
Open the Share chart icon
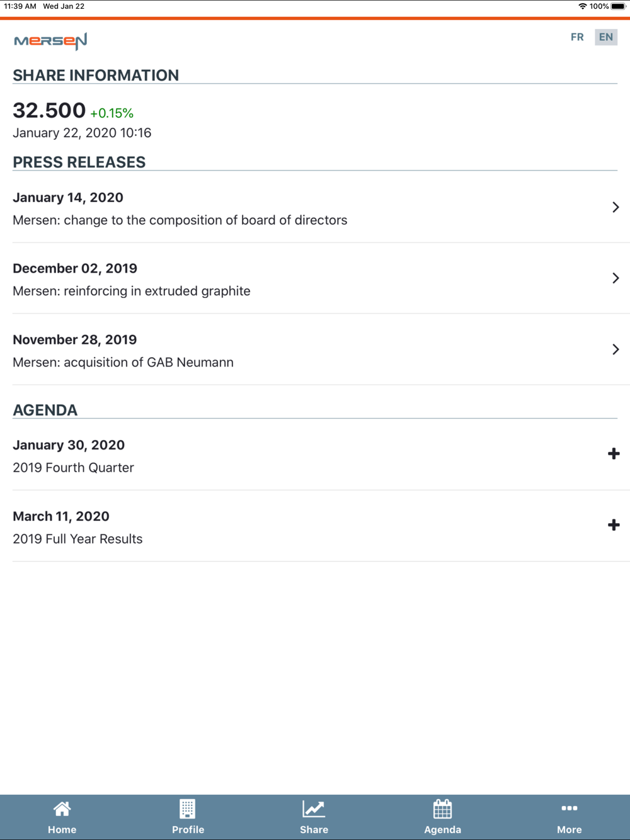314,809
